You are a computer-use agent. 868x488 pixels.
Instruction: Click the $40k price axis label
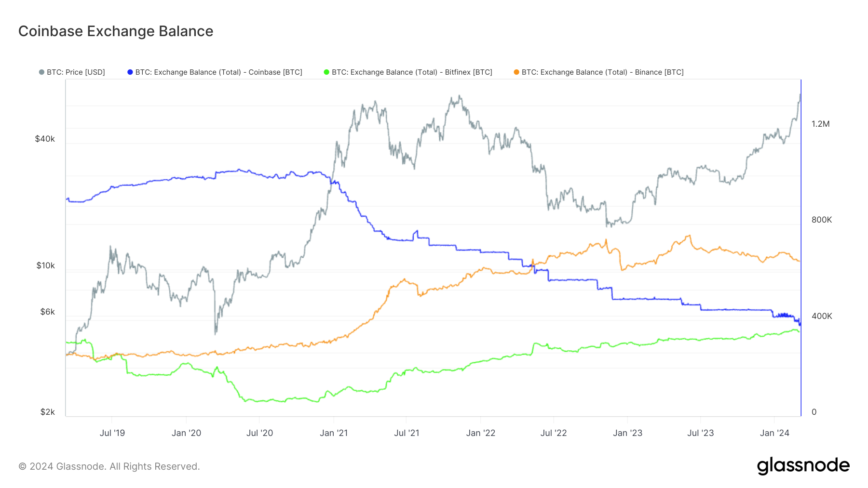[x=45, y=139]
